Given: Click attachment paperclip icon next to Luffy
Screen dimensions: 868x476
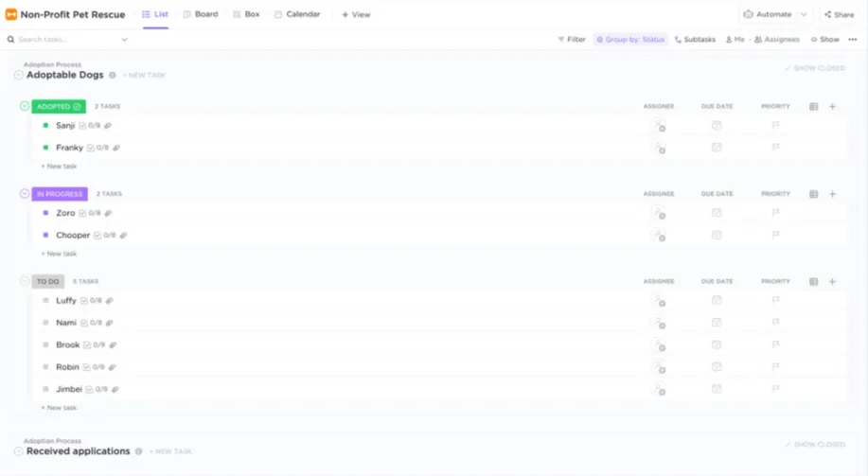Looking at the screenshot, I should (x=110, y=301).
